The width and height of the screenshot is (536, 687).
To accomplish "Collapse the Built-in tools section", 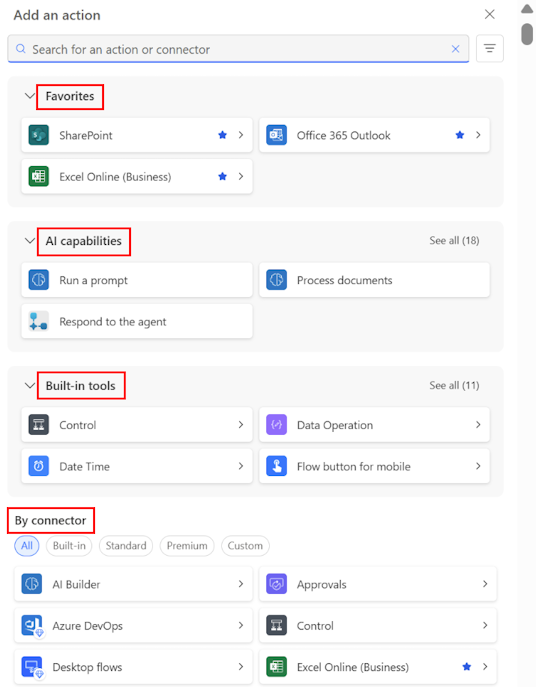I will (29, 386).
